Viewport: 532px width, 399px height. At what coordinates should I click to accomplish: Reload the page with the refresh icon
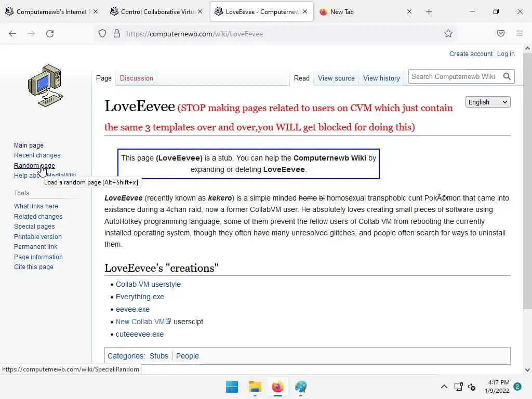click(x=50, y=34)
